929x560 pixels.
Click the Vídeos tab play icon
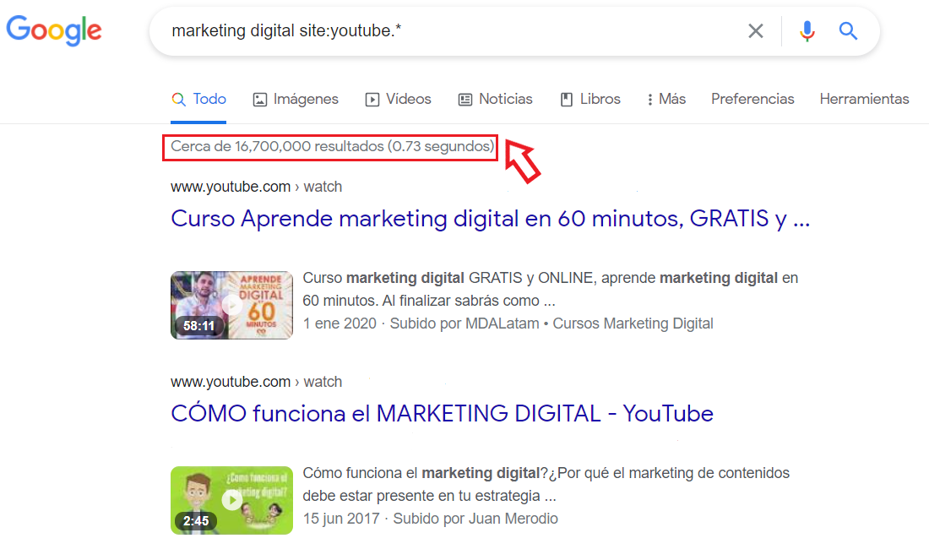pyautogui.click(x=372, y=99)
